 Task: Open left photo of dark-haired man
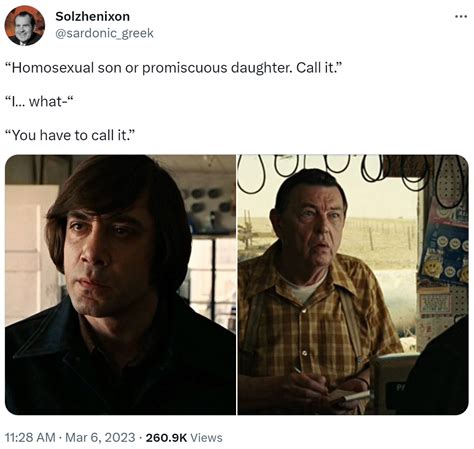tap(120, 285)
